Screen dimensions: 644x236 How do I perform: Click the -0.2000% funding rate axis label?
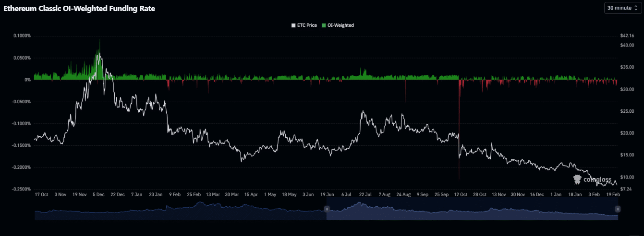pos(22,167)
